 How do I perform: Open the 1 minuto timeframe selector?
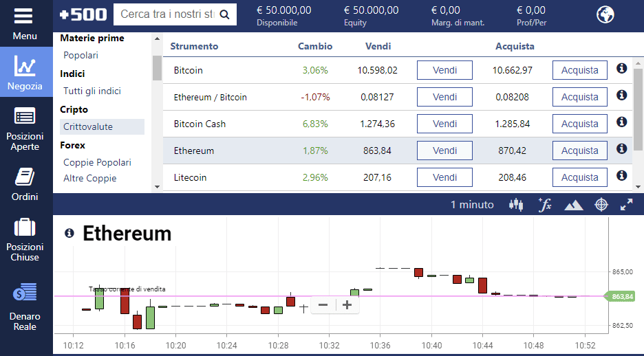point(472,204)
